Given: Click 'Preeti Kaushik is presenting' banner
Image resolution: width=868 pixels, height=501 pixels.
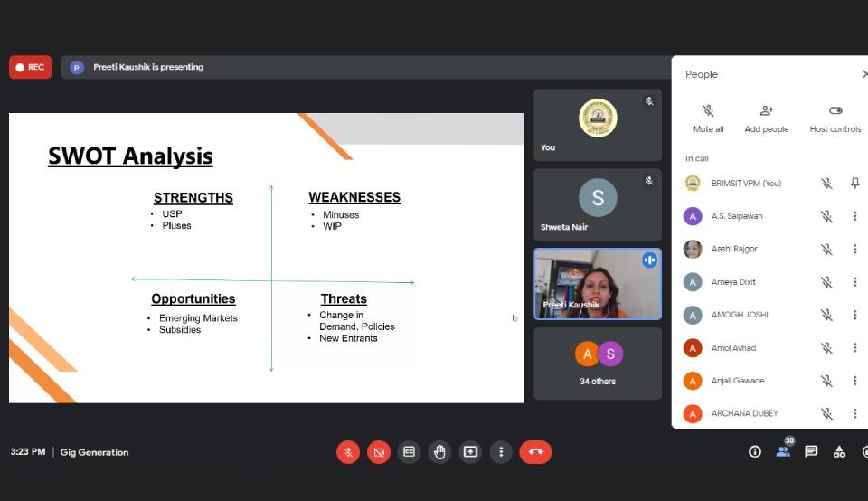Looking at the screenshot, I should click(365, 67).
